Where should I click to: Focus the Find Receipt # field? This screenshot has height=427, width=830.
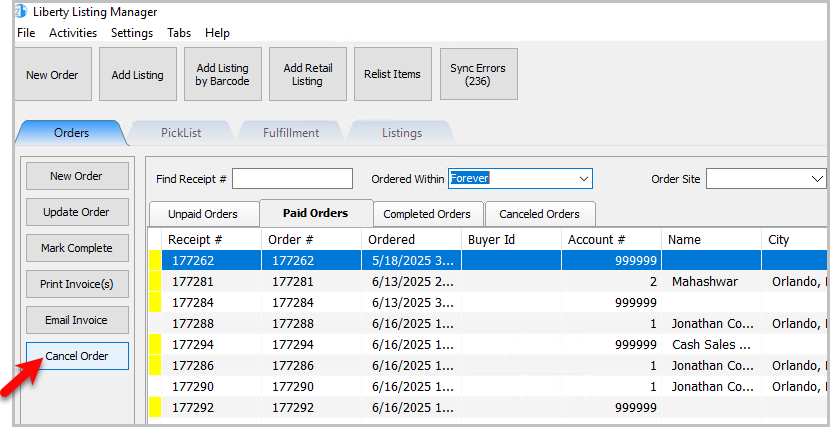292,179
